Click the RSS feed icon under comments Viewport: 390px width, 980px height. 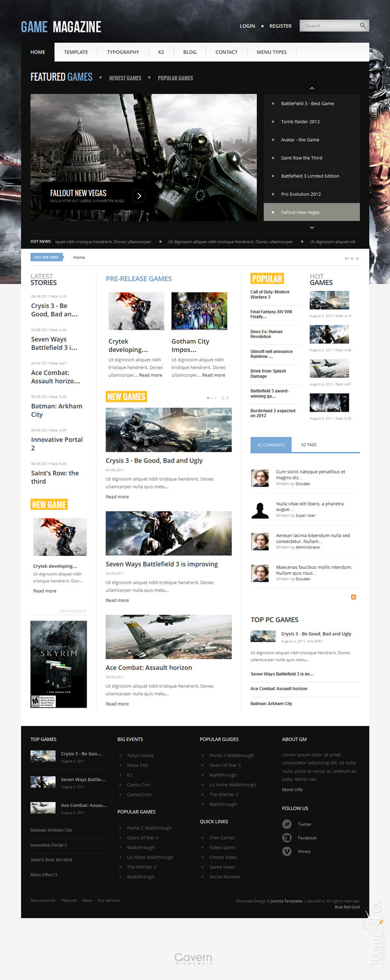[353, 597]
